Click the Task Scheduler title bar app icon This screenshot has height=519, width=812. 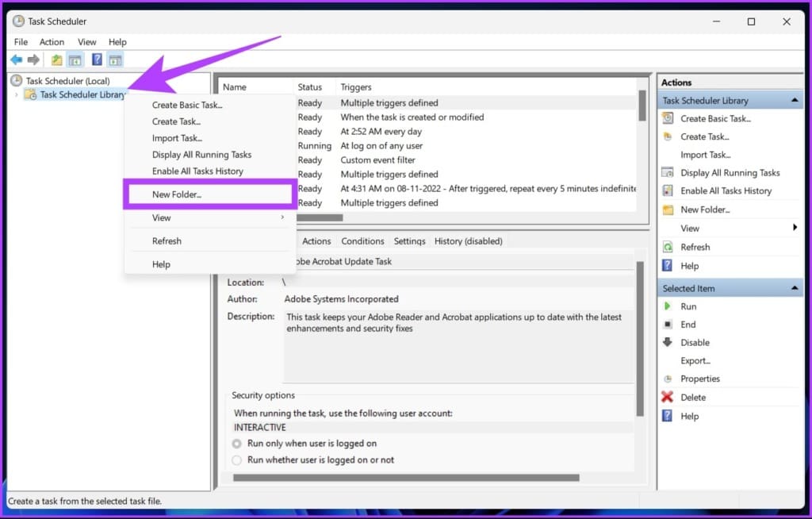coord(19,21)
